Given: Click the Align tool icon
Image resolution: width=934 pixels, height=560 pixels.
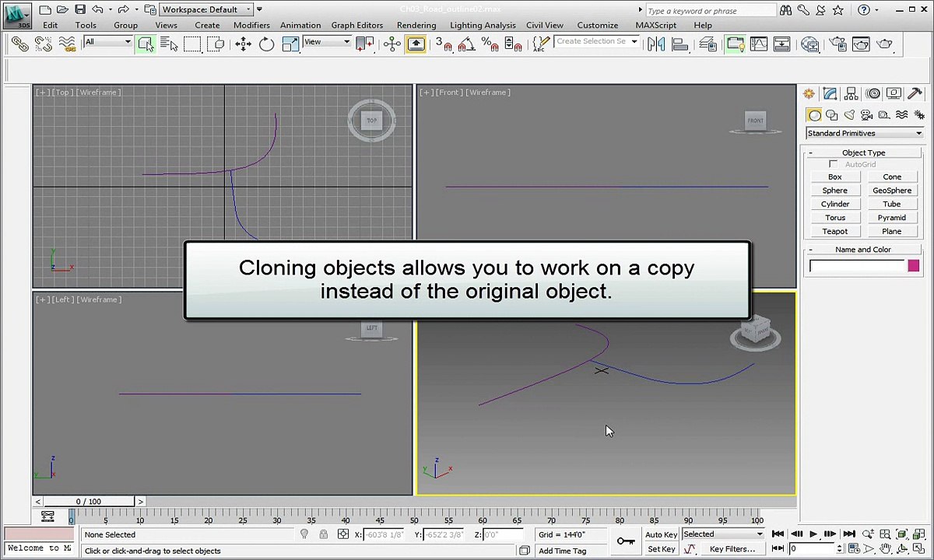Looking at the screenshot, I should pos(680,44).
